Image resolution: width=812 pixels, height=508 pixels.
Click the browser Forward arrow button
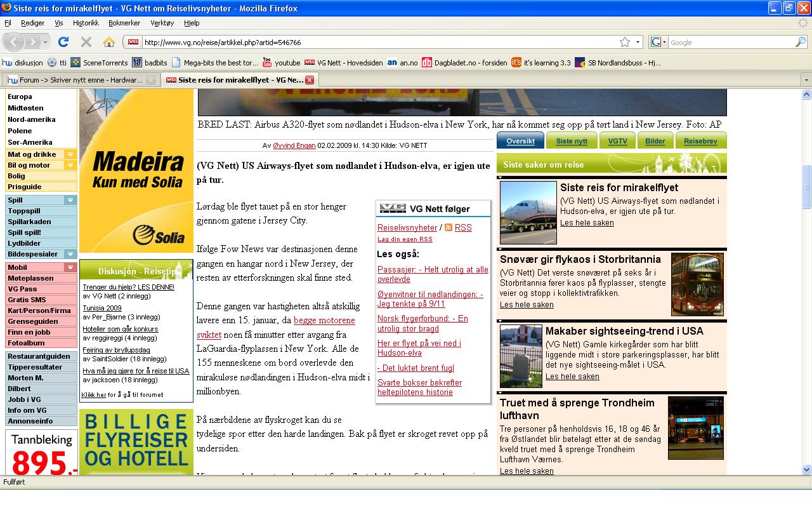click(x=32, y=43)
